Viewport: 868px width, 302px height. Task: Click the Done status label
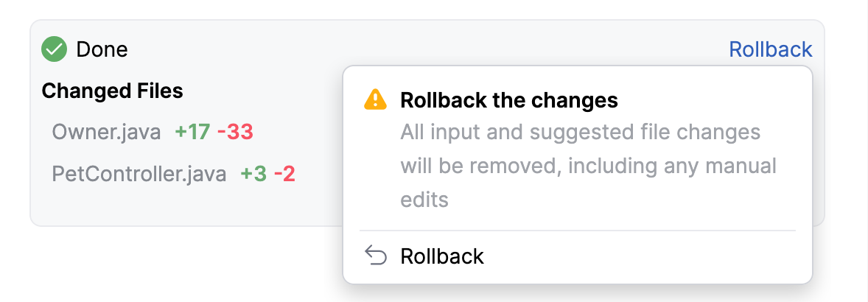pos(102,49)
